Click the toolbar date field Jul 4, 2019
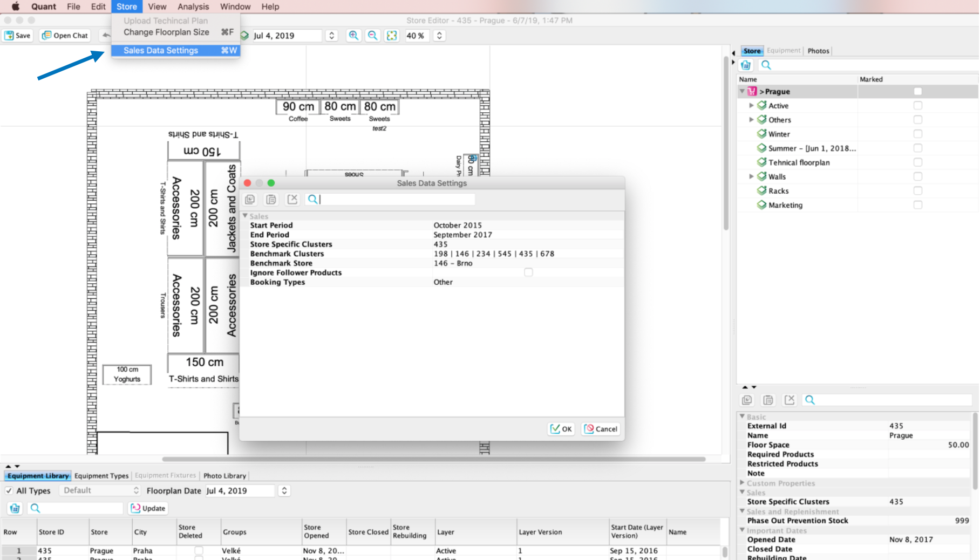This screenshot has width=980, height=560. tap(287, 36)
